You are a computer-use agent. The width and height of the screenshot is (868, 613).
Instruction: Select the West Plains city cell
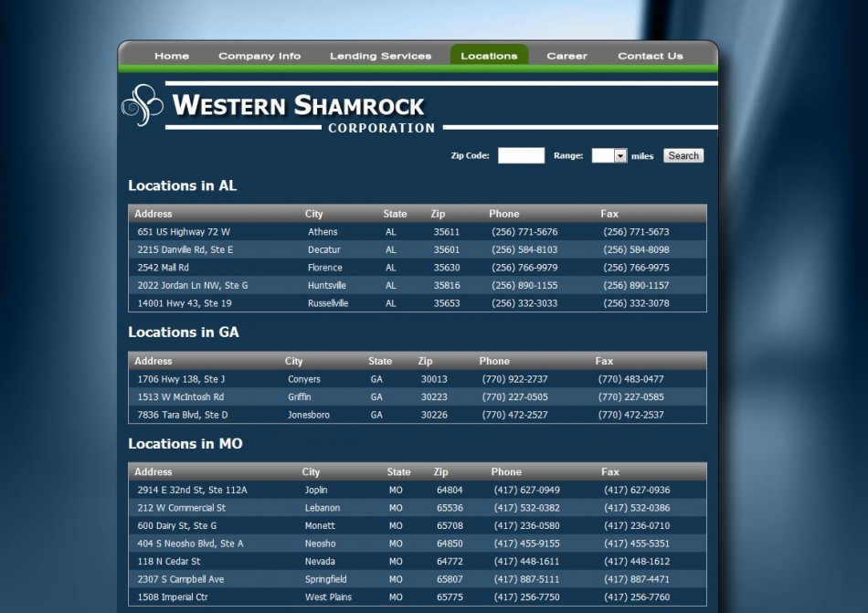[x=328, y=597]
